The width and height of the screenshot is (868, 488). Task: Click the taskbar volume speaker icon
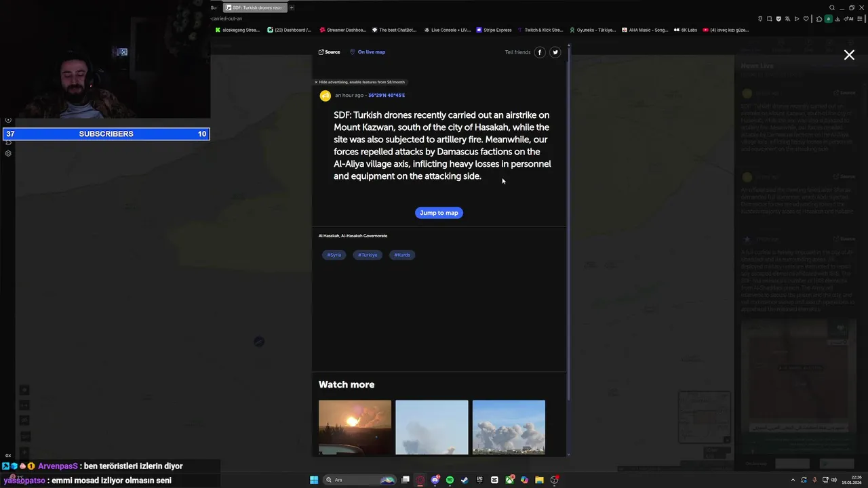(x=833, y=480)
